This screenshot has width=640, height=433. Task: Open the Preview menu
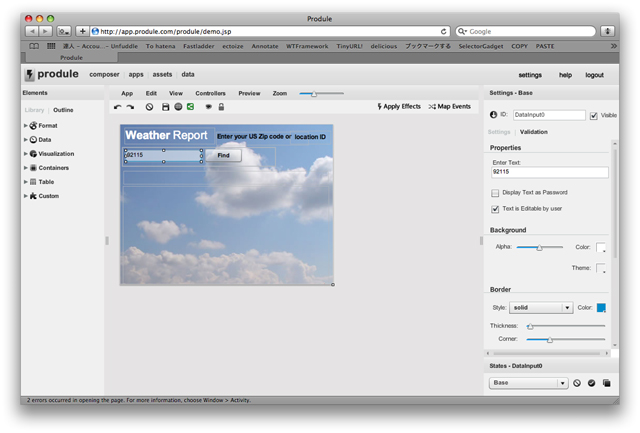tap(249, 93)
